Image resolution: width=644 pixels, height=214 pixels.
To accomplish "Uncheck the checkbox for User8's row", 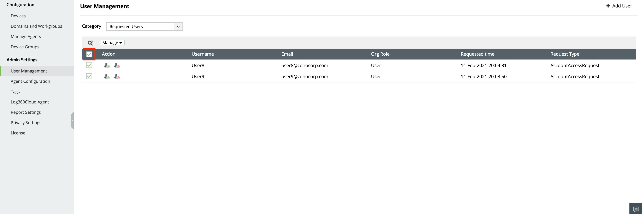I will click(89, 65).
